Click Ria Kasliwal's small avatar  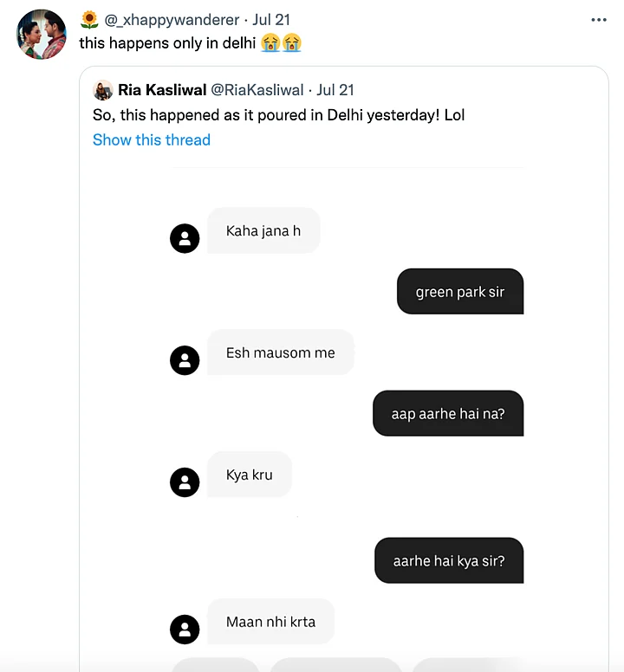103,90
